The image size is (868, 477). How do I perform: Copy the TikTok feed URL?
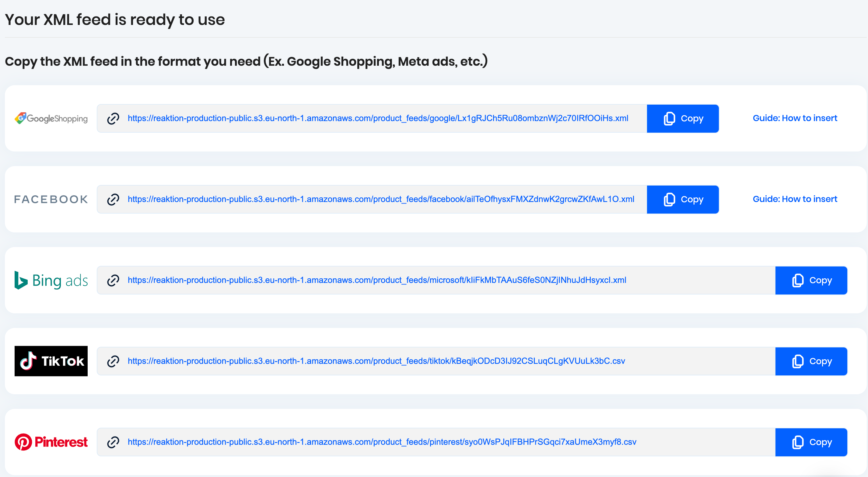point(811,361)
